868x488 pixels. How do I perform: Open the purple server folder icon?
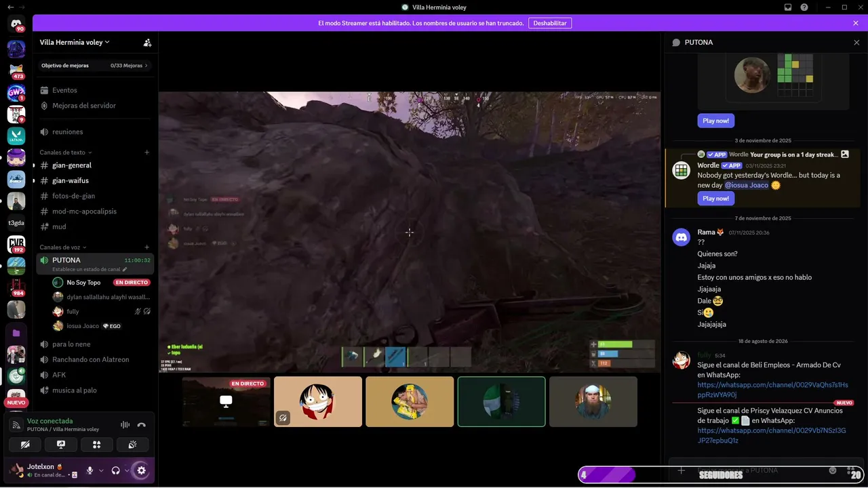tap(16, 333)
